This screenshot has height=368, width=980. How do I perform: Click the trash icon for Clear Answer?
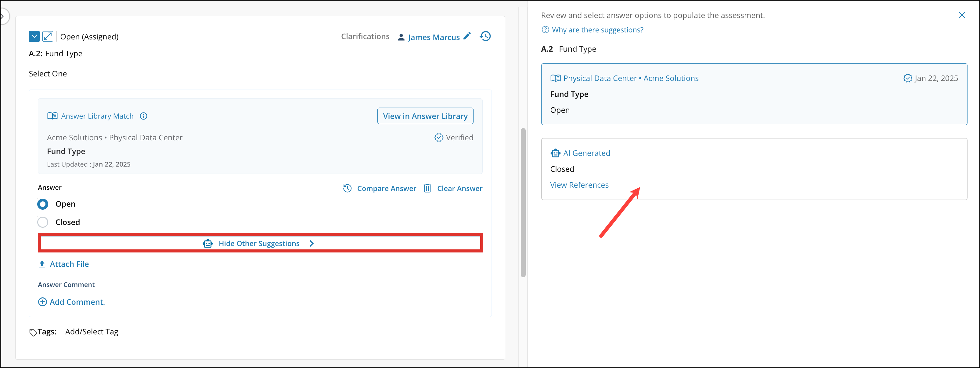click(x=427, y=189)
